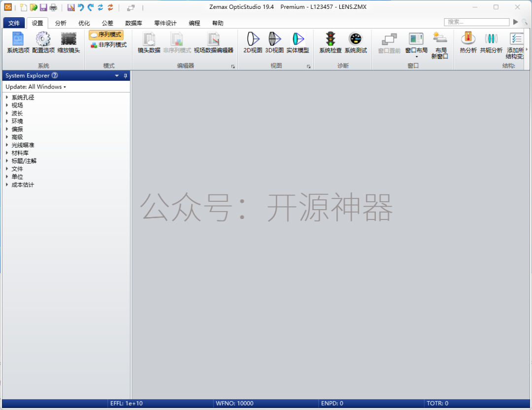
Task: Open 系统选项 (System Options)
Action: (x=18, y=42)
